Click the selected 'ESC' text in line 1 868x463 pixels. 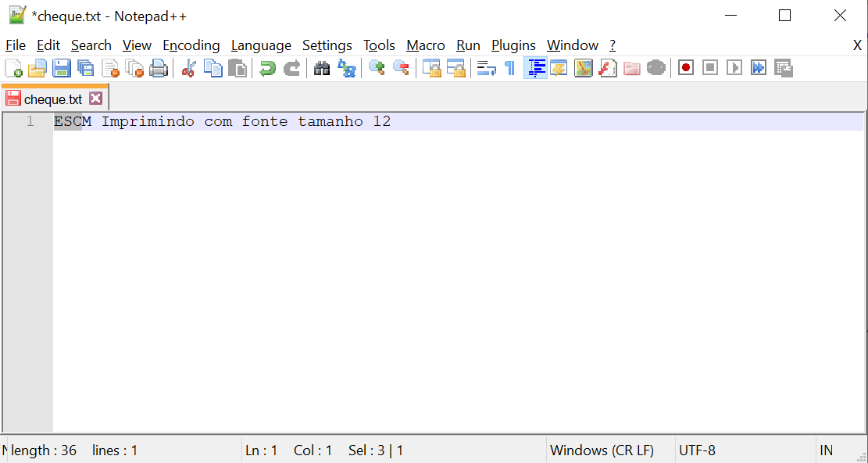[x=67, y=121]
